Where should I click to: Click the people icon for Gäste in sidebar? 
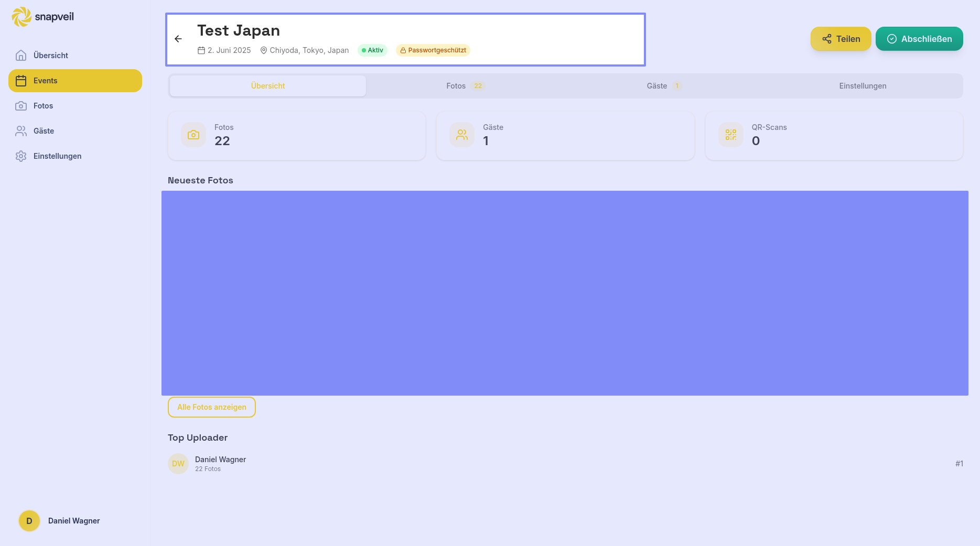tap(21, 131)
